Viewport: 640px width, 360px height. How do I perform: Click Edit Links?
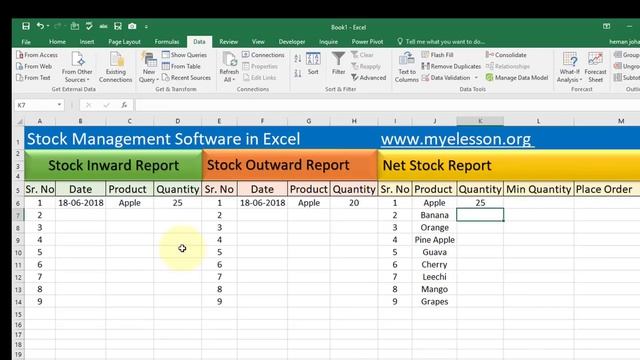pyautogui.click(x=259, y=78)
